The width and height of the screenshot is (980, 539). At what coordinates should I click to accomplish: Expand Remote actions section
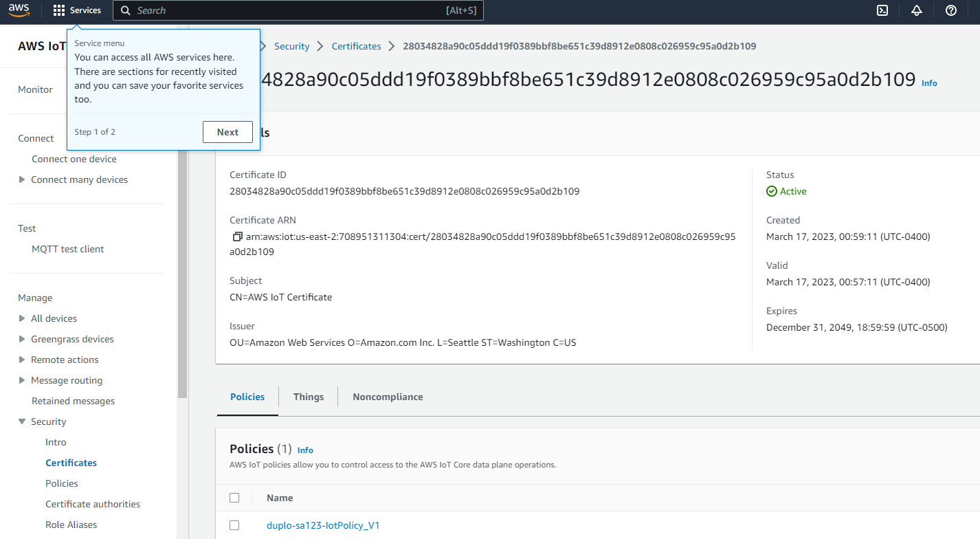coord(22,360)
